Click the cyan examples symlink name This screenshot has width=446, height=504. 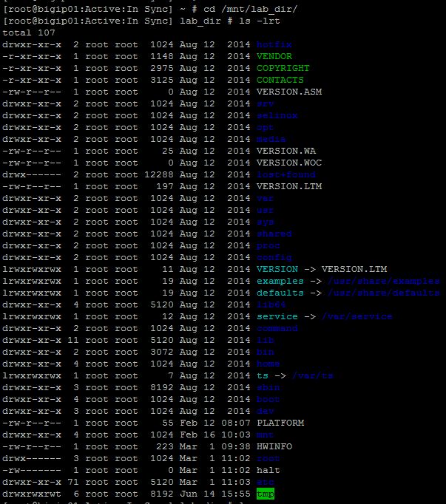280,281
